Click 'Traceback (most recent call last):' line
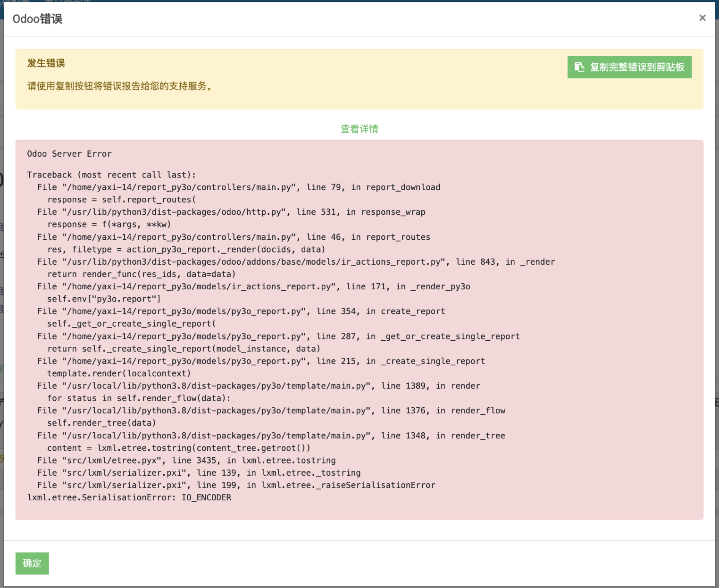 (111, 175)
